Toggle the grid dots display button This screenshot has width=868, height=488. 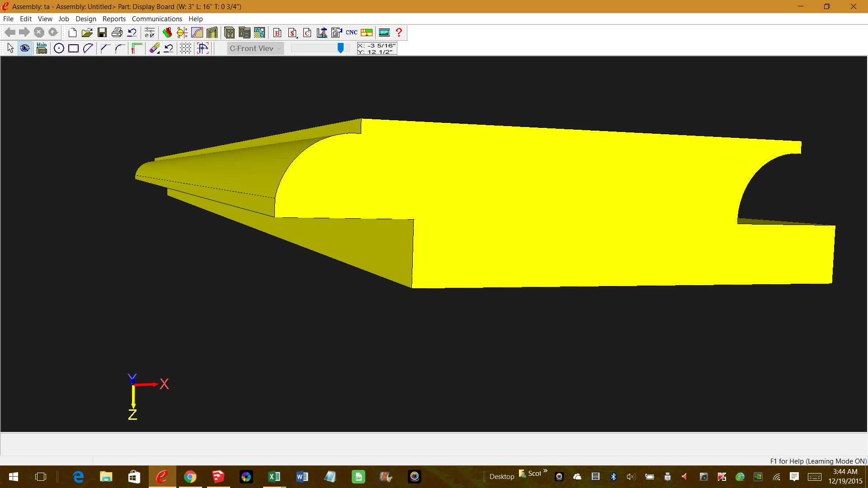tap(185, 48)
